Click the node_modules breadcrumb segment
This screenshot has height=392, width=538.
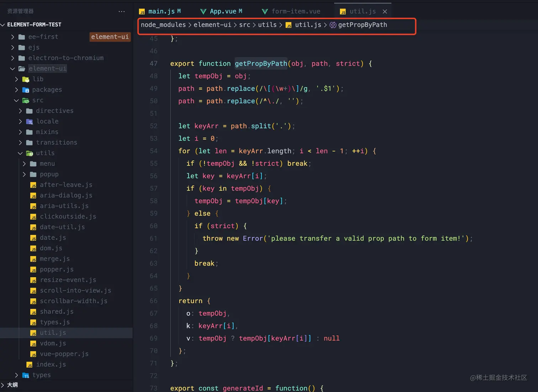(163, 25)
